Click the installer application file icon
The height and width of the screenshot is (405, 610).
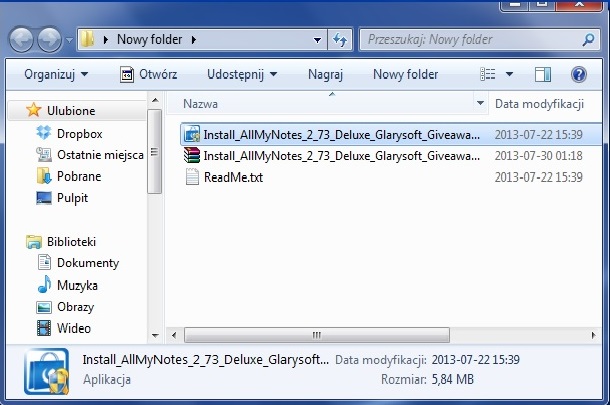coord(191,134)
